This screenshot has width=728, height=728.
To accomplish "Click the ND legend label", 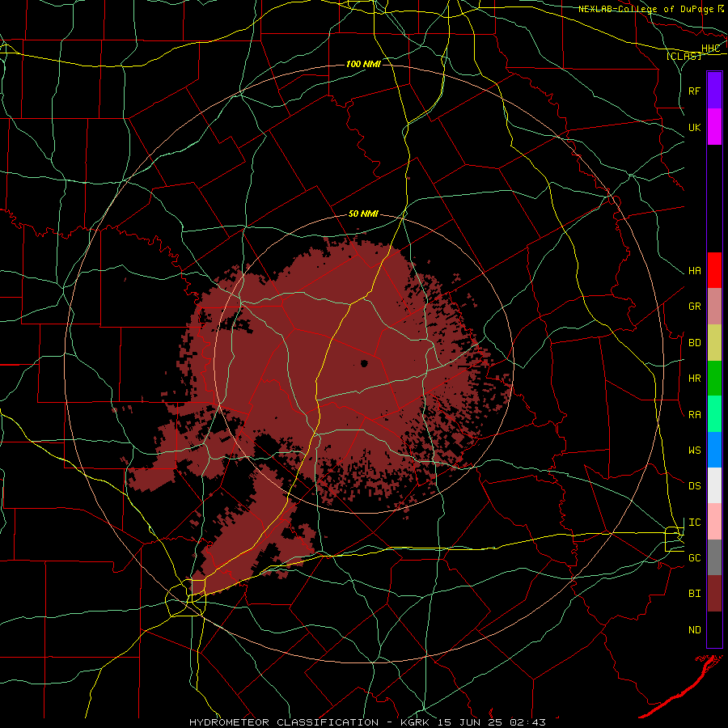I will 695,630.
